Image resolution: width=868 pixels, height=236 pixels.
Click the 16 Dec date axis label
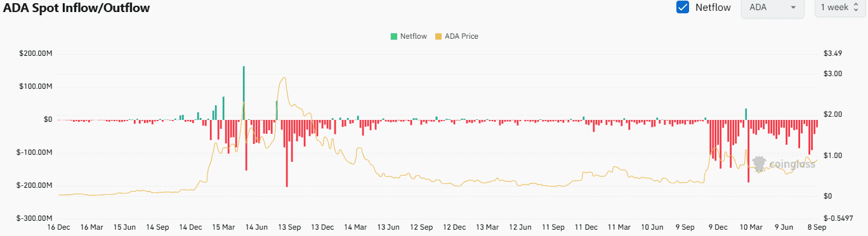(x=59, y=226)
